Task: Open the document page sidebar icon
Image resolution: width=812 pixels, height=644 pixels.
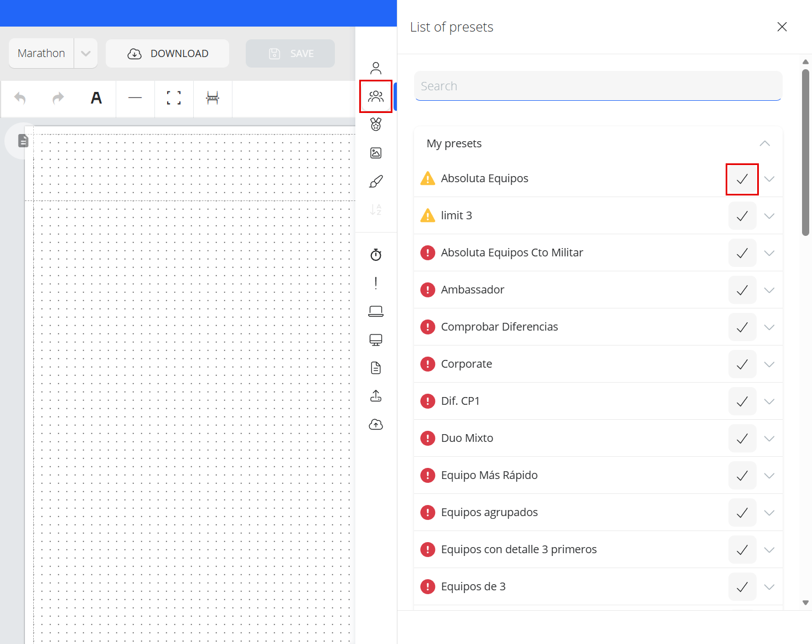Action: 376,368
